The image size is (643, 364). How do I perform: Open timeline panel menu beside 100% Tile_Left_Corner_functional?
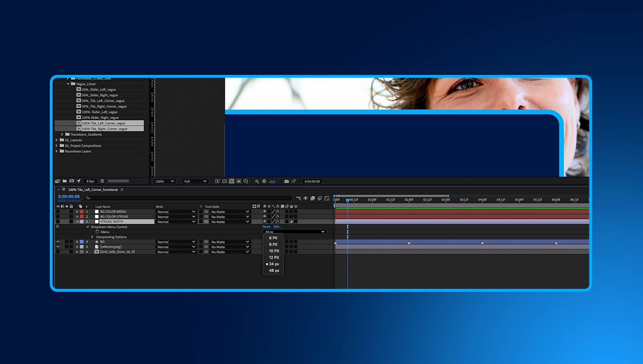coord(122,189)
